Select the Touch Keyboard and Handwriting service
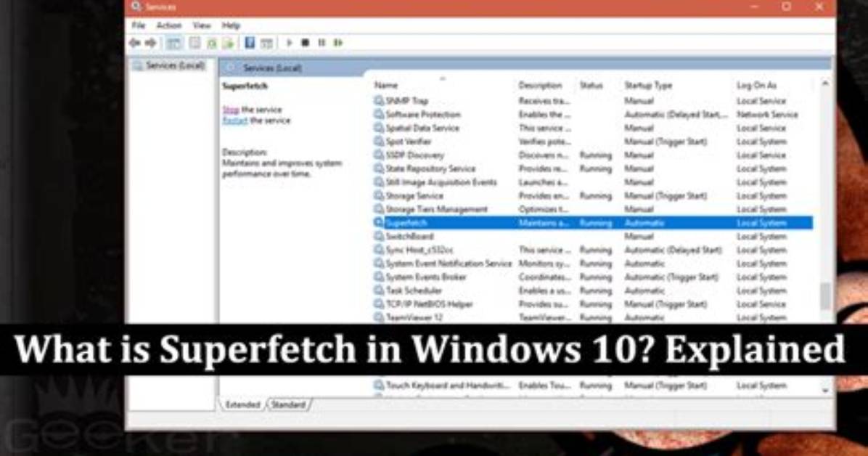Screen dimensions: 868x456 click(x=447, y=385)
